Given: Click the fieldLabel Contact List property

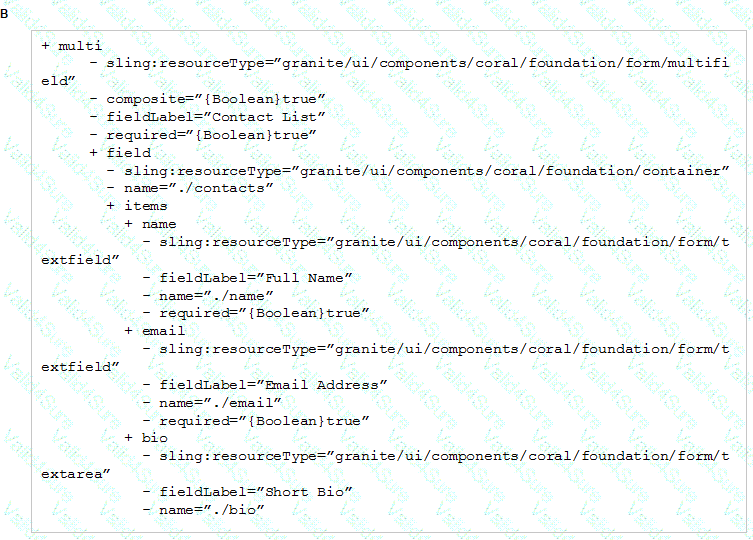Looking at the screenshot, I should (x=216, y=117).
